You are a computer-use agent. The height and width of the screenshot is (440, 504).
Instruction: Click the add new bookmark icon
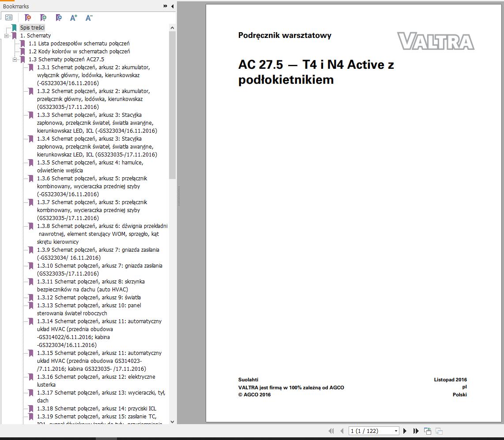pos(43,18)
